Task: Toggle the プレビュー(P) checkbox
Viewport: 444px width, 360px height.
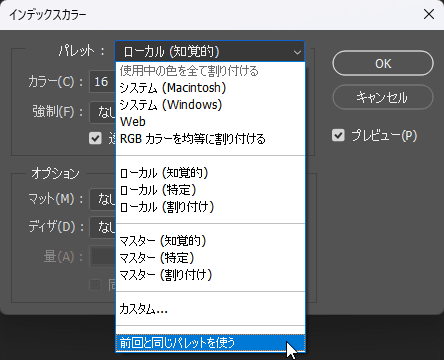Action: coord(338,136)
